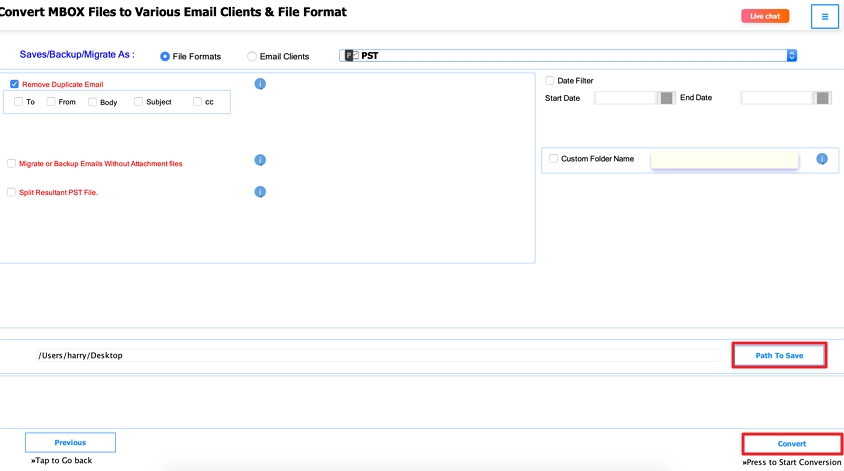Screen dimensions: 844x471
Task: Open the Start Date calendar picker
Action: [666, 98]
